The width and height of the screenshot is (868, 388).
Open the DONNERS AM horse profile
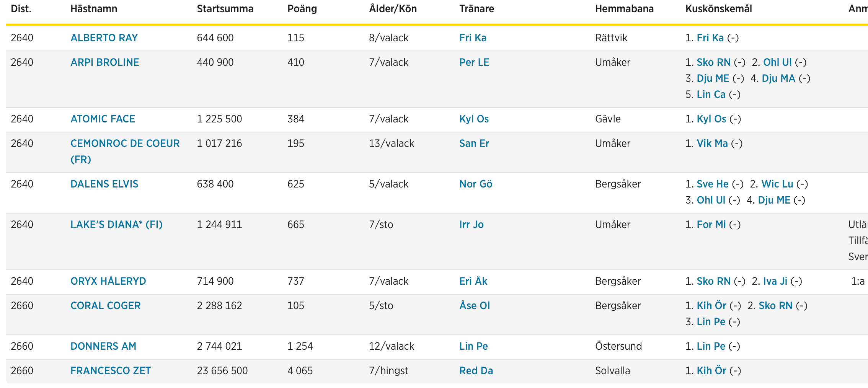pyautogui.click(x=103, y=346)
